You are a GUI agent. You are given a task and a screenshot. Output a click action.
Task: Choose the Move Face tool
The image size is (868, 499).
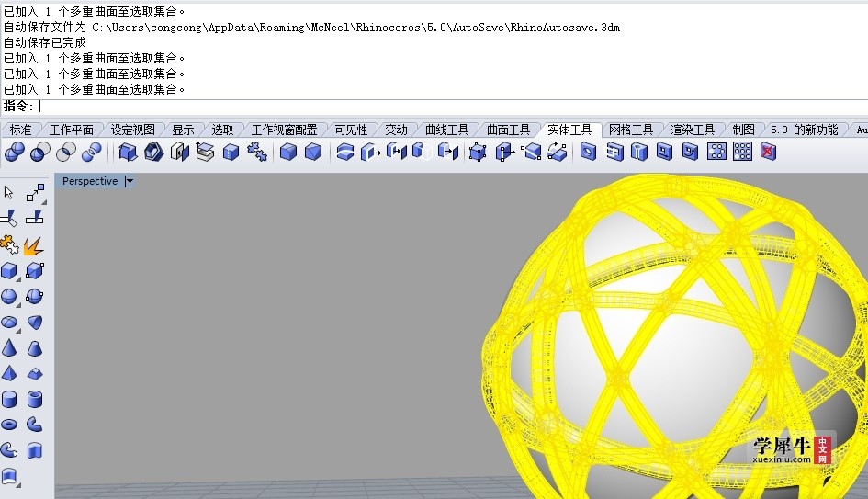point(370,152)
